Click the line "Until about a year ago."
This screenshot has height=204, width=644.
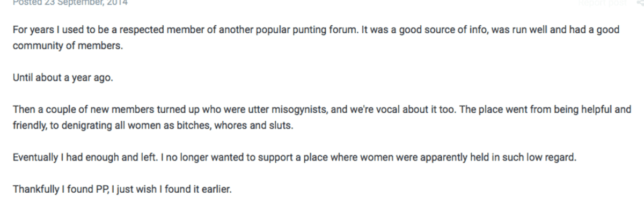(62, 77)
